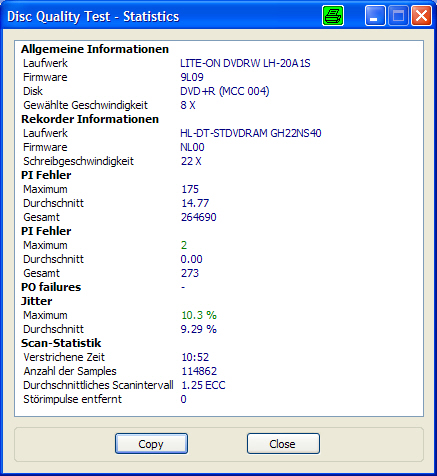Image resolution: width=437 pixels, height=476 pixels.
Task: Click the PI average value 14.77
Action: pyautogui.click(x=195, y=203)
